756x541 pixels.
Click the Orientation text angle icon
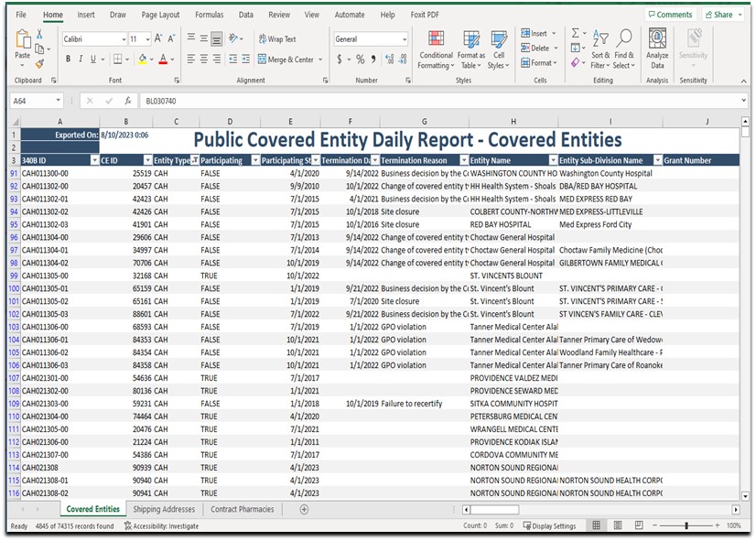[233, 38]
